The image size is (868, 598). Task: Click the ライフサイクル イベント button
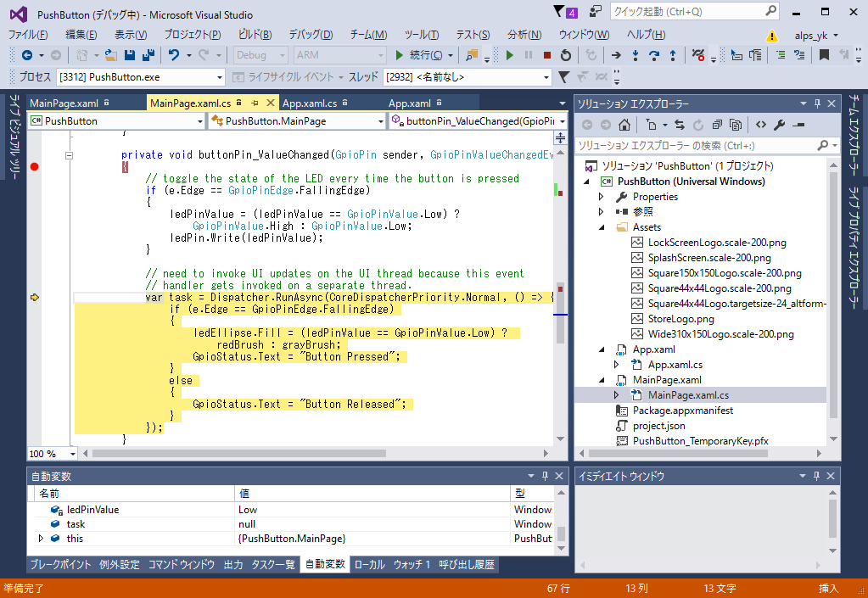coord(288,77)
